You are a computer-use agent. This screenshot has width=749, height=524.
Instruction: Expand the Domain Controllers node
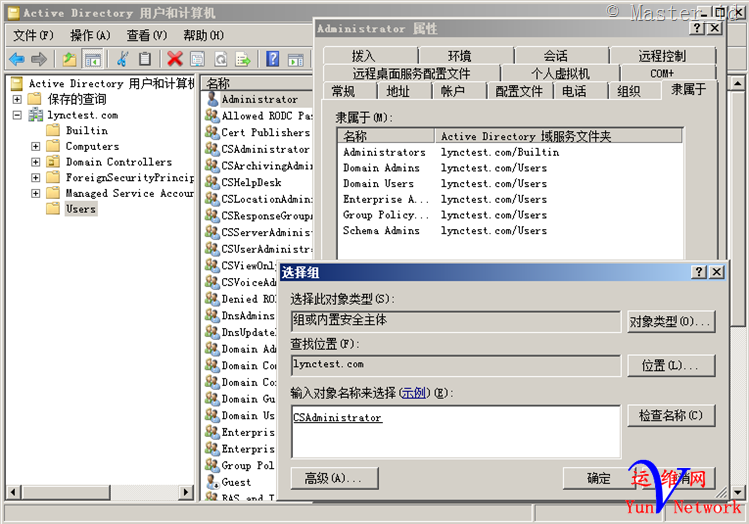point(35,162)
